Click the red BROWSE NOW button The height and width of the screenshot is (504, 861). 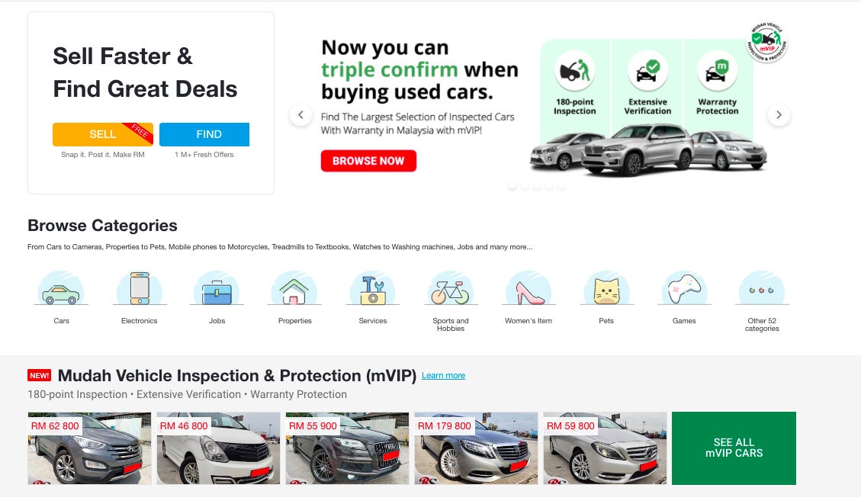[368, 161]
